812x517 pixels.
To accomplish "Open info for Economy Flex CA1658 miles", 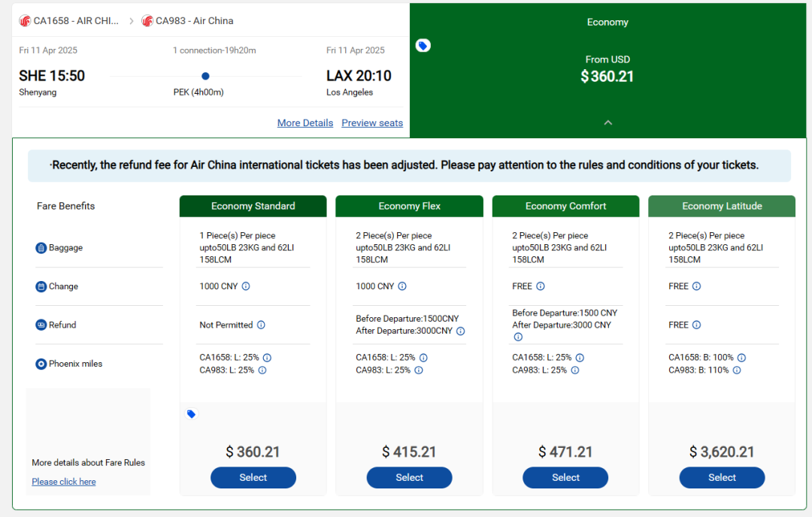I will (x=423, y=358).
